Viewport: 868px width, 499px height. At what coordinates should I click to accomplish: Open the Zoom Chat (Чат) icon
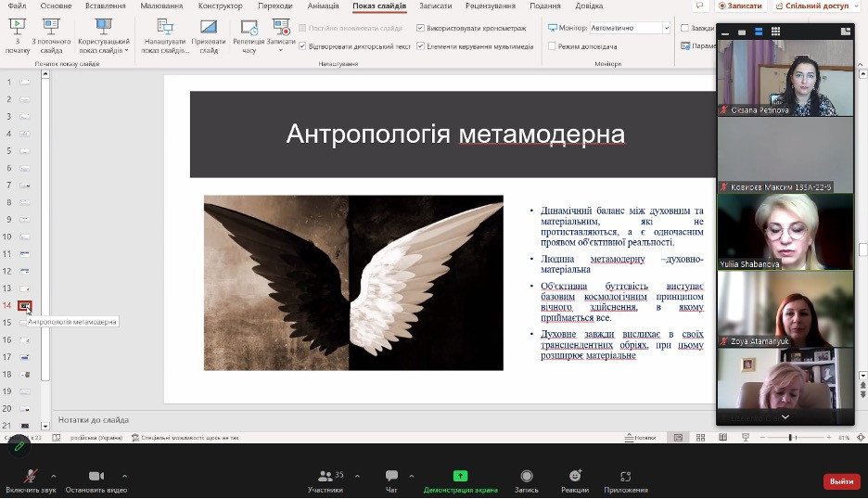point(391,477)
